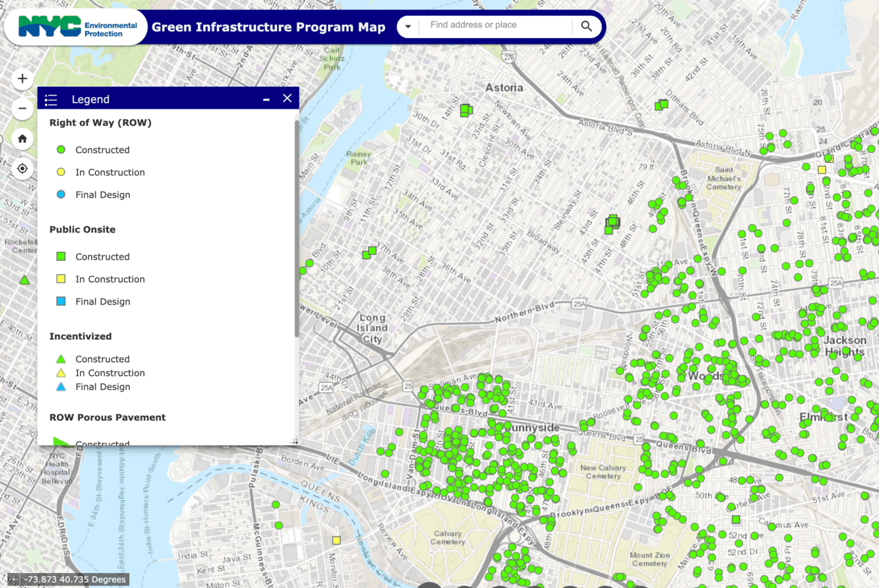Image resolution: width=879 pixels, height=588 pixels.
Task: Click the New Calvary Cemetery label
Action: click(x=603, y=472)
